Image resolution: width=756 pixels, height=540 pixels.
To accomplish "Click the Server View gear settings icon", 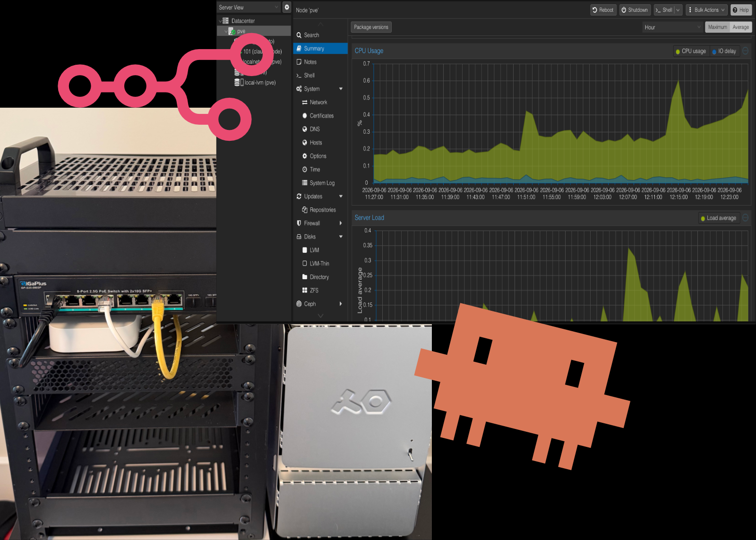I will 287,7.
